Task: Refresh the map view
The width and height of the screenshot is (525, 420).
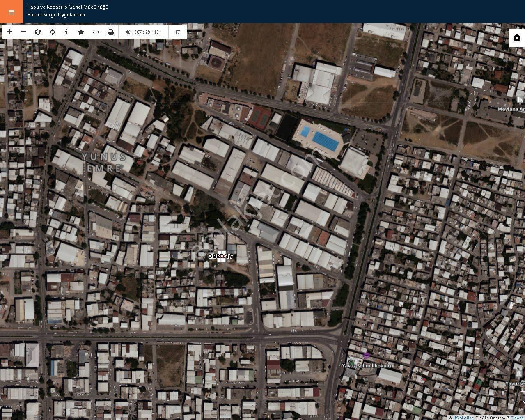Action: click(38, 32)
